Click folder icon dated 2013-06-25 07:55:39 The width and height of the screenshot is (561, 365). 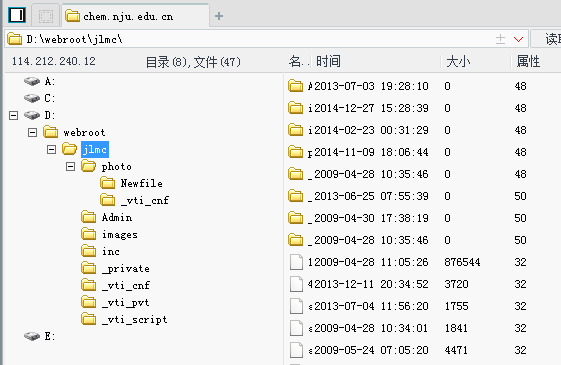[296, 196]
